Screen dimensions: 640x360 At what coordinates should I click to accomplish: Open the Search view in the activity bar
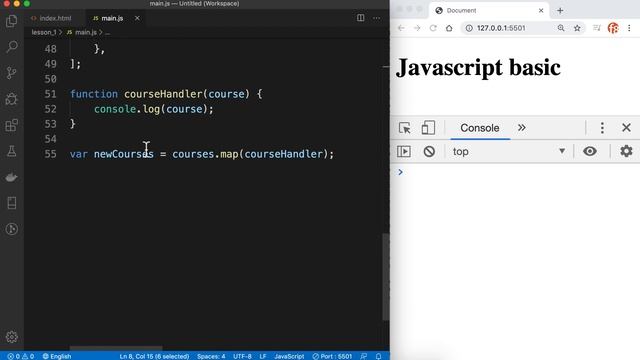(x=12, y=47)
